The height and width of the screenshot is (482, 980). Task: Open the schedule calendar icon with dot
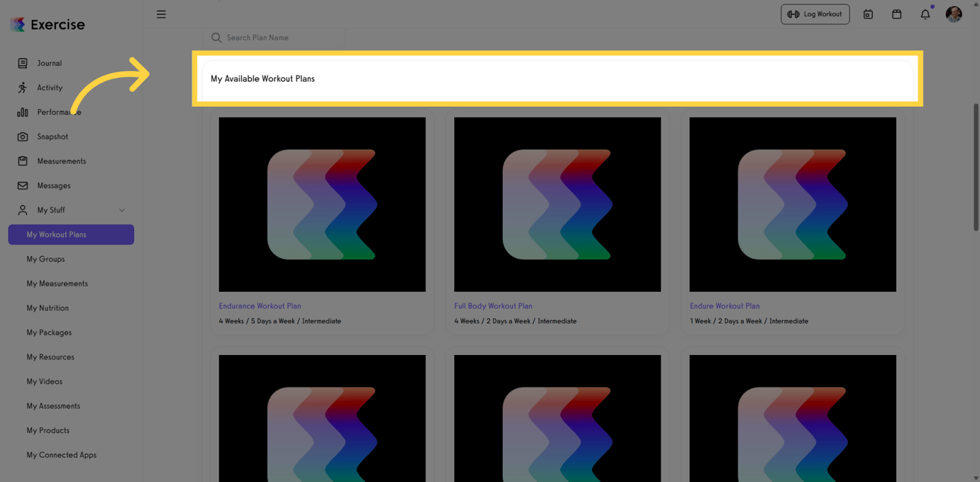868,14
